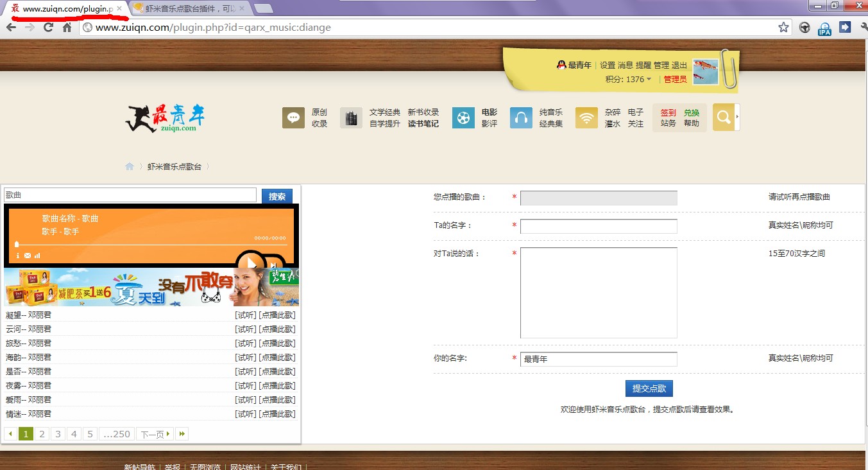The image size is (868, 470).
Task: Click the 电影影评 film reel icon
Action: pyautogui.click(x=463, y=118)
